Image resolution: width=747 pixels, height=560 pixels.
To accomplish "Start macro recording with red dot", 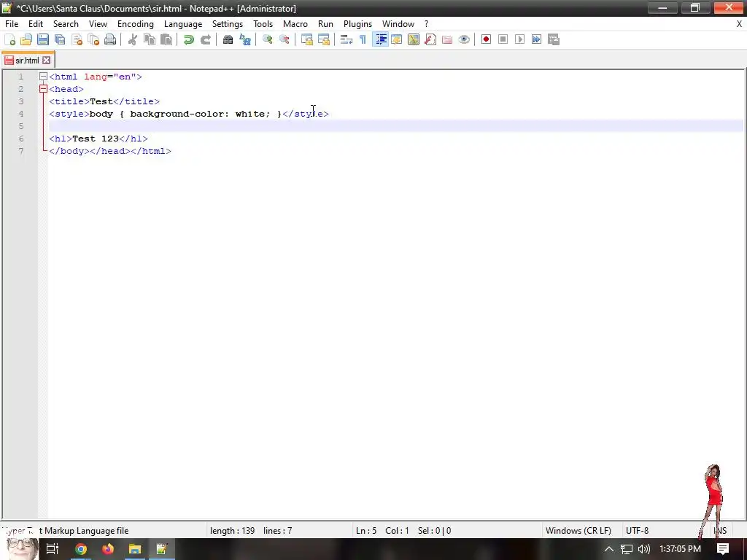I will 486,39.
